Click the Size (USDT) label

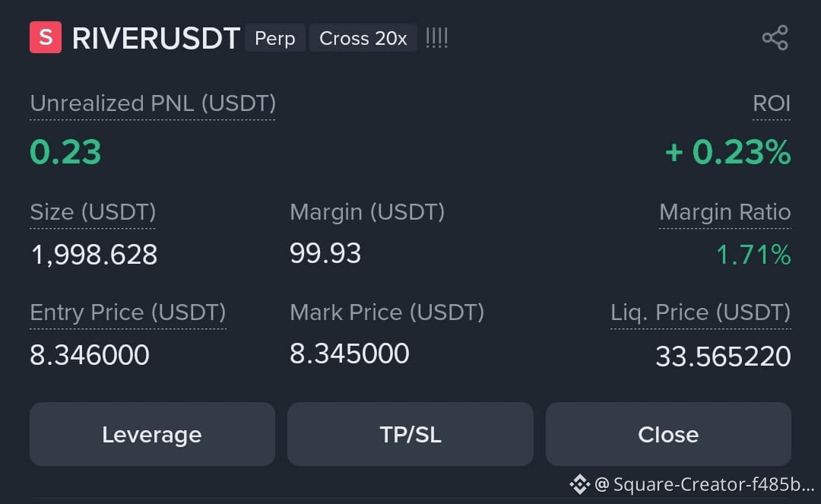[x=93, y=212]
